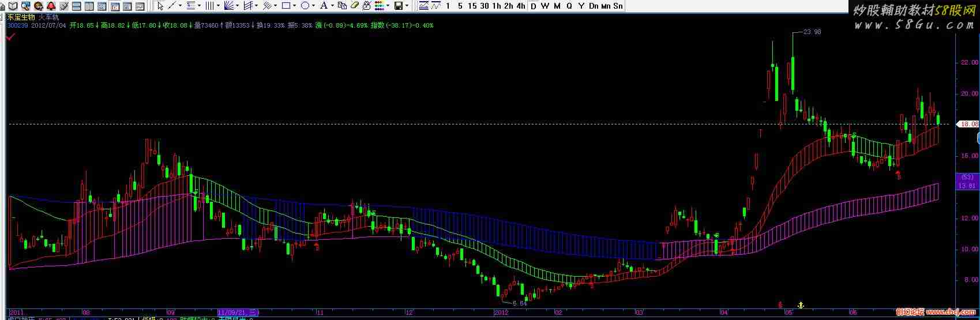Click the red alarm bell icon
The height and width of the screenshot is (320, 980).
click(x=51, y=6)
